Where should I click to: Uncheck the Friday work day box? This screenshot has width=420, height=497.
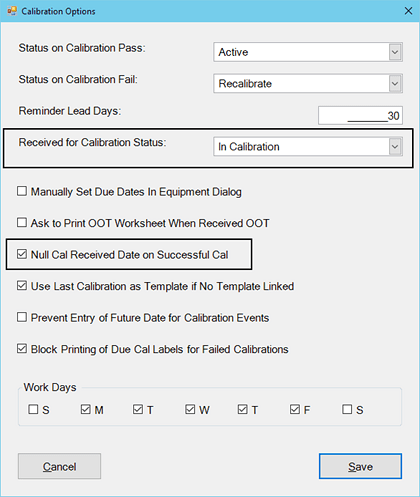coord(295,409)
